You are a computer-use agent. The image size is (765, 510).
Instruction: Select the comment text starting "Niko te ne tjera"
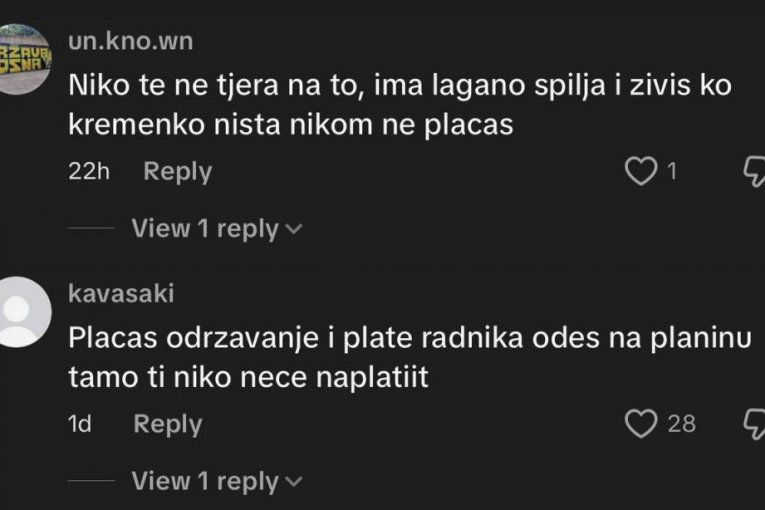click(400, 106)
